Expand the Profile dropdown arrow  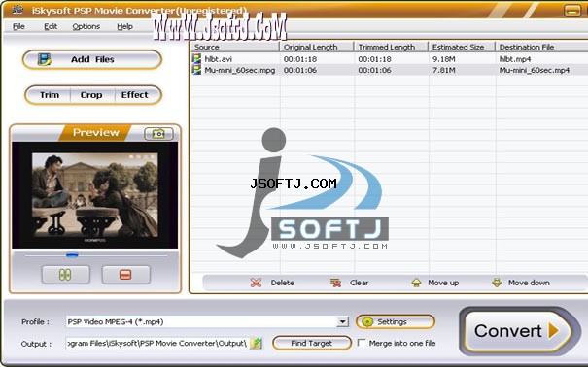[x=342, y=321]
